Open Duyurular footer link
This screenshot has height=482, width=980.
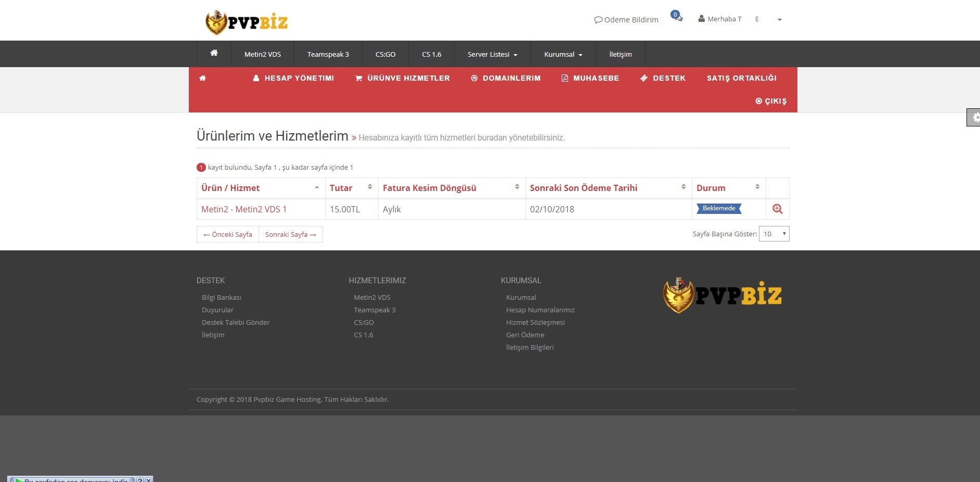[x=217, y=310]
